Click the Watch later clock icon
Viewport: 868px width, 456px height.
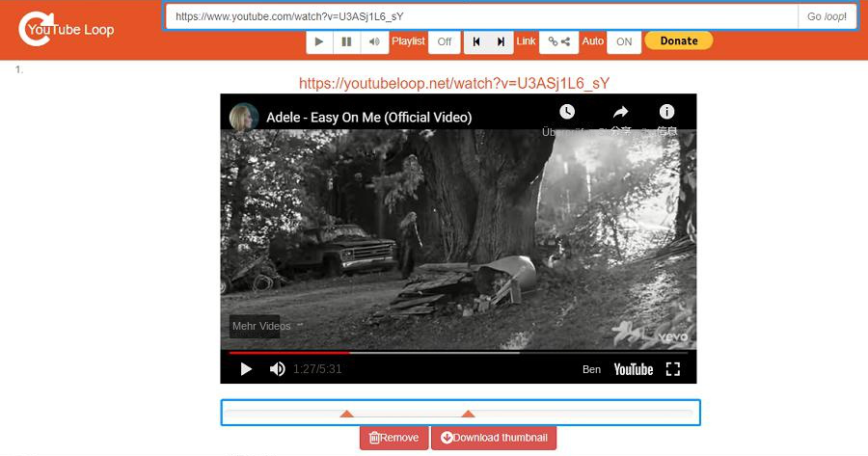click(567, 112)
